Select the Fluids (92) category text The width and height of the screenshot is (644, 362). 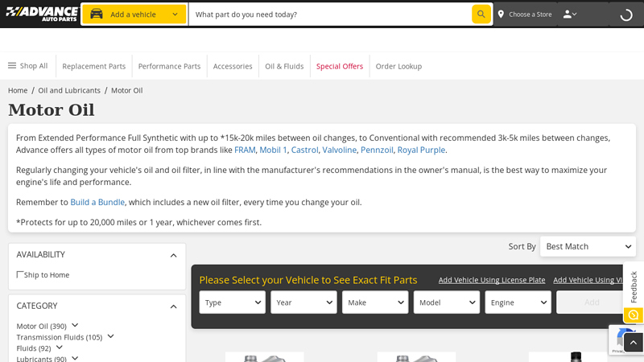(x=34, y=348)
